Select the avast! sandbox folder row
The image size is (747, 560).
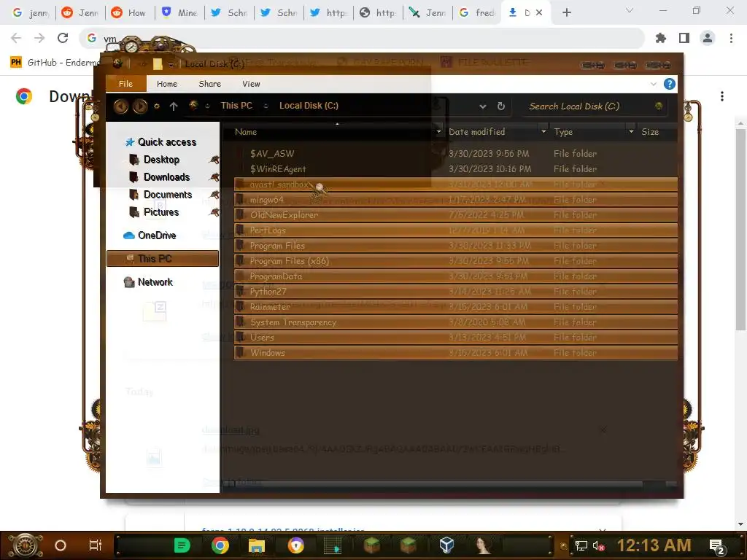point(455,184)
